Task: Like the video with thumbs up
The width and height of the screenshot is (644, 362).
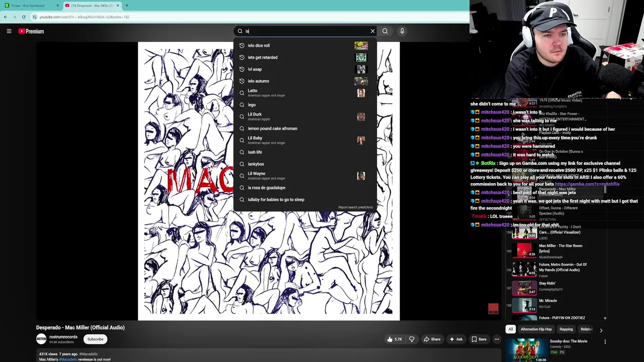Action: coord(394,339)
